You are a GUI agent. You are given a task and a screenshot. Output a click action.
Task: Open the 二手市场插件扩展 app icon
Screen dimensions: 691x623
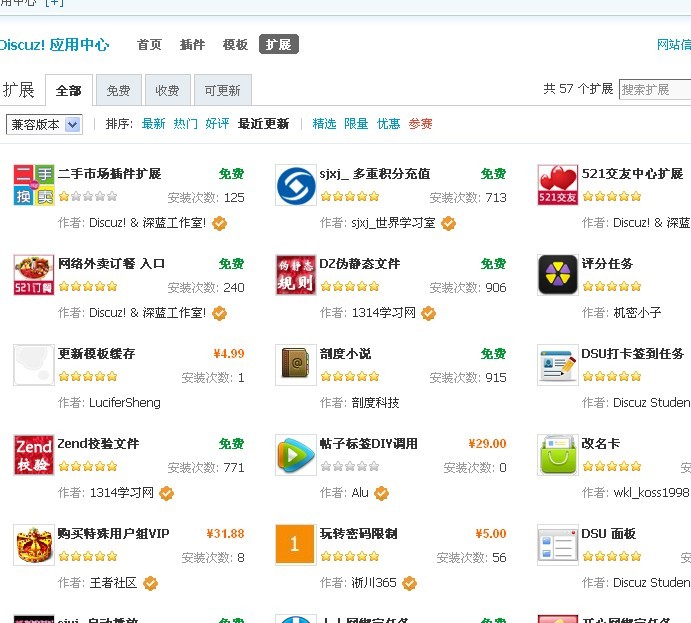(x=33, y=185)
